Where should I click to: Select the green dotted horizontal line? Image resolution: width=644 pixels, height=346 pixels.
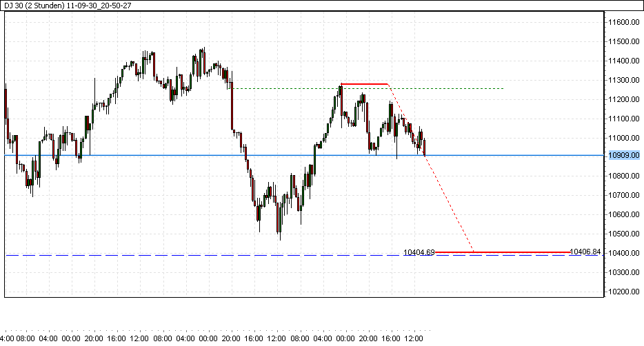click(368, 88)
